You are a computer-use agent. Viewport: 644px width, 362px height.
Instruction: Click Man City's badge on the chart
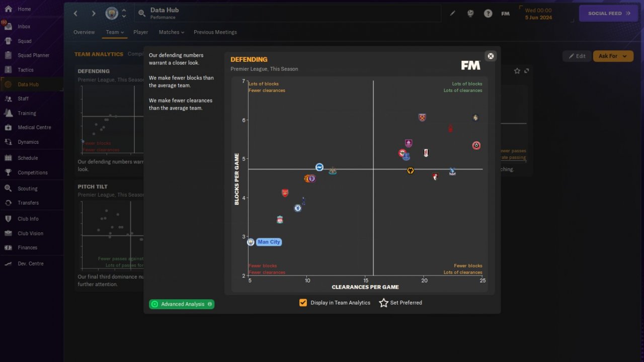pyautogui.click(x=251, y=242)
